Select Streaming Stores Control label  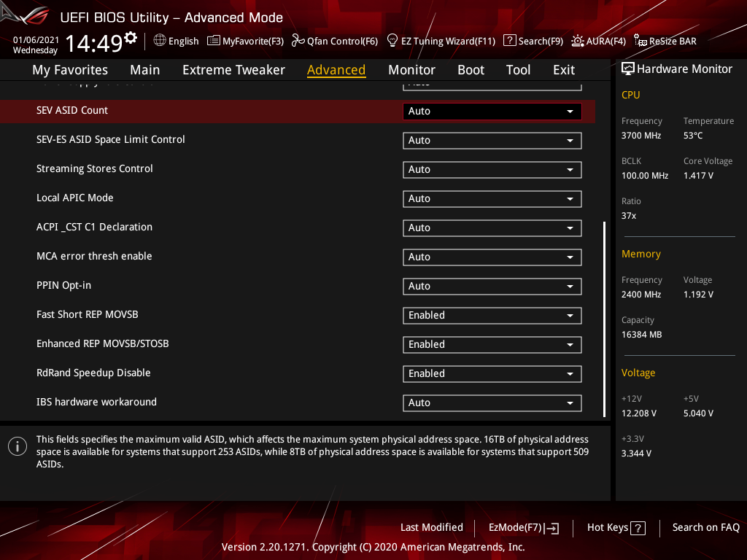click(94, 168)
